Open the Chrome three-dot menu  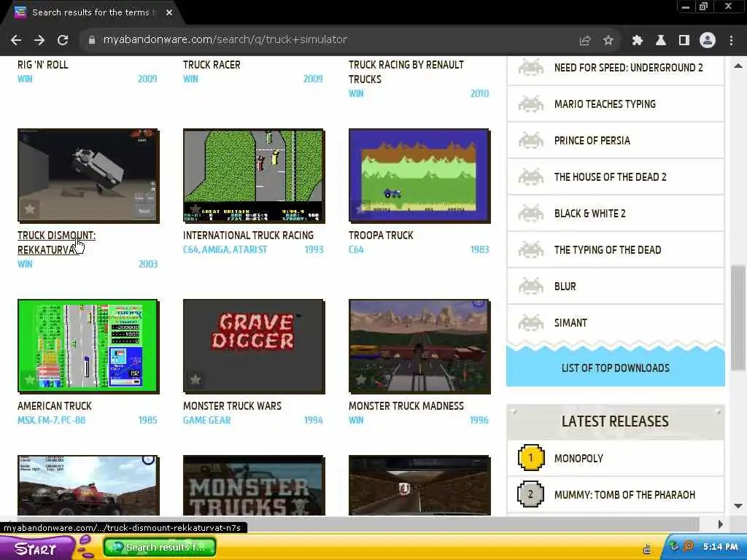[x=731, y=40]
